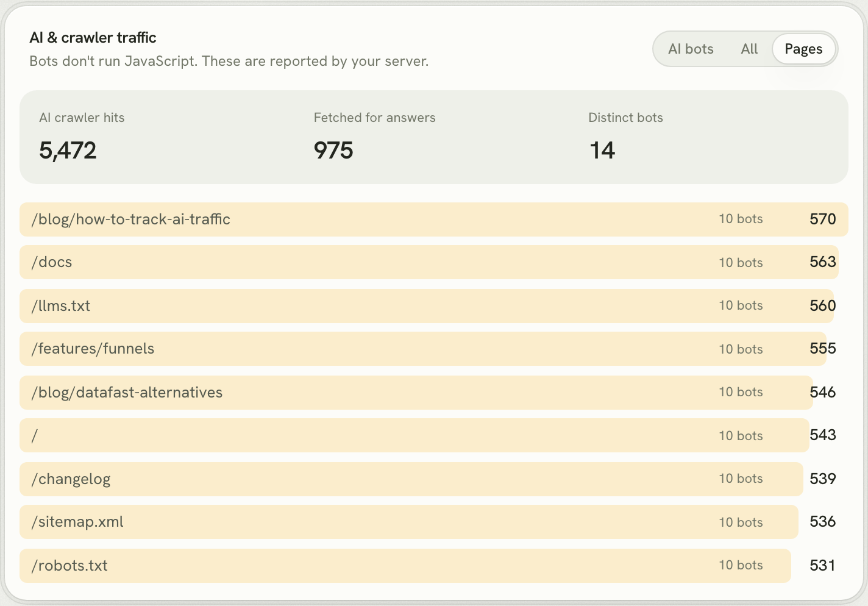Select the /blog/datafast-alternatives row
Screen dimensions: 868x606
434,393
